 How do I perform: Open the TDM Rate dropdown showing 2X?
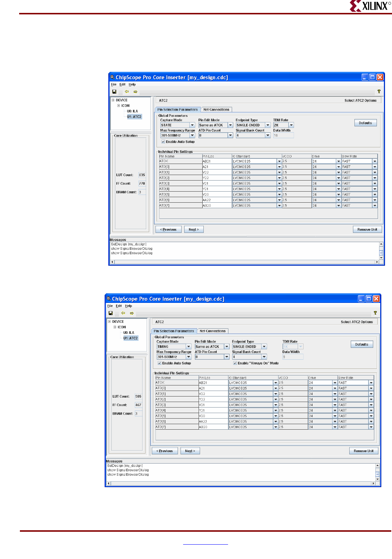283,125
